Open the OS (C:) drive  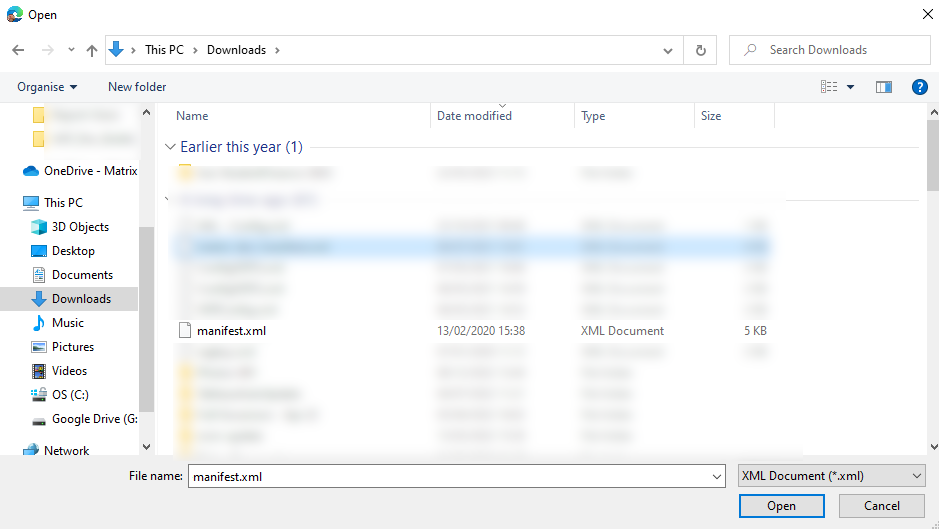[70, 395]
